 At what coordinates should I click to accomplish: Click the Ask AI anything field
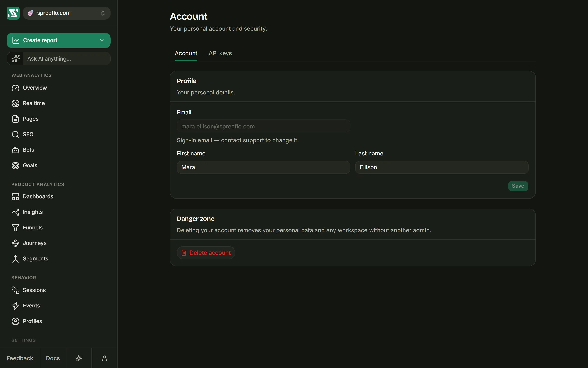click(67, 58)
